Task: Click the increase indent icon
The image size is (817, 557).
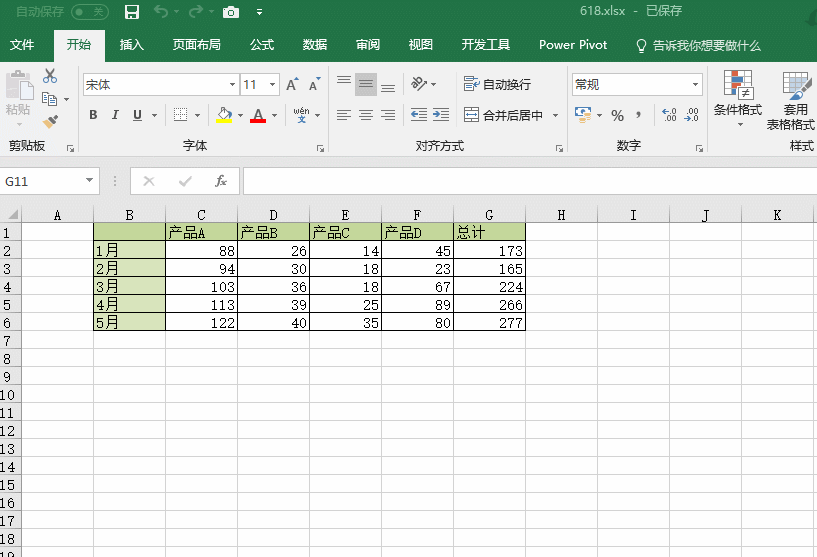Action: click(440, 115)
